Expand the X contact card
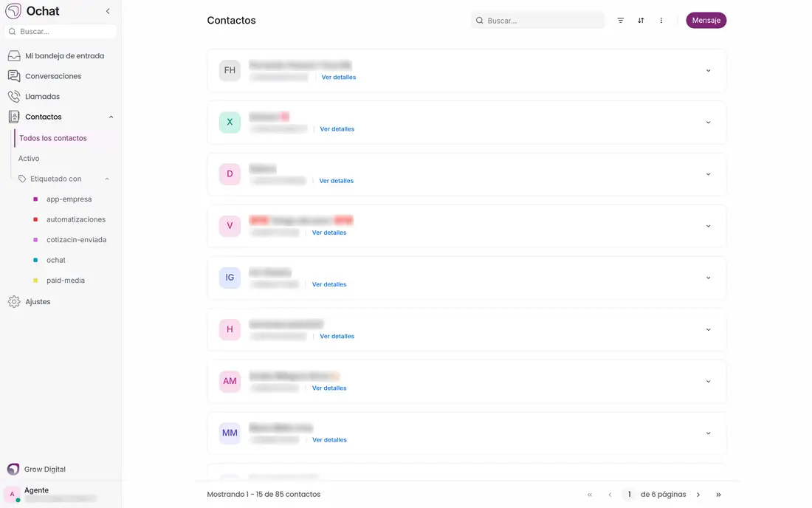The height and width of the screenshot is (508, 812). click(x=709, y=123)
